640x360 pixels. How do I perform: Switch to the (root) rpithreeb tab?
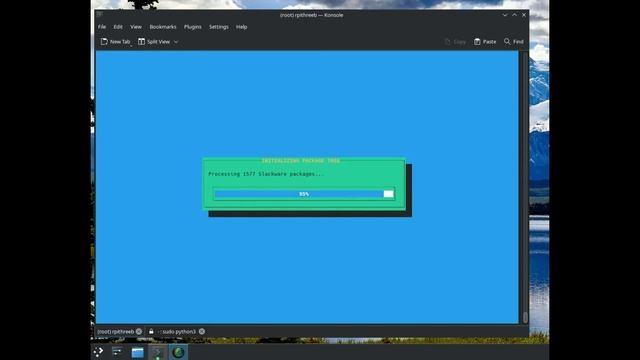tap(116, 331)
